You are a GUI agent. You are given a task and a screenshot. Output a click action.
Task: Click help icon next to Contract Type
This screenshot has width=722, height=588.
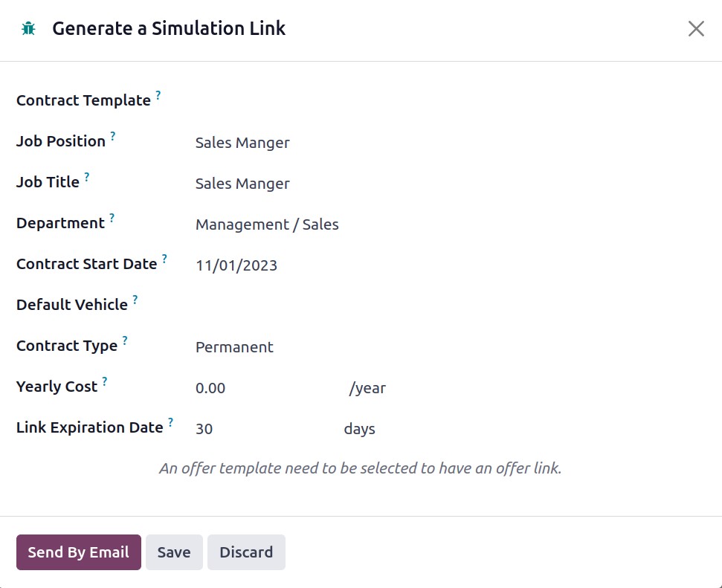point(125,340)
